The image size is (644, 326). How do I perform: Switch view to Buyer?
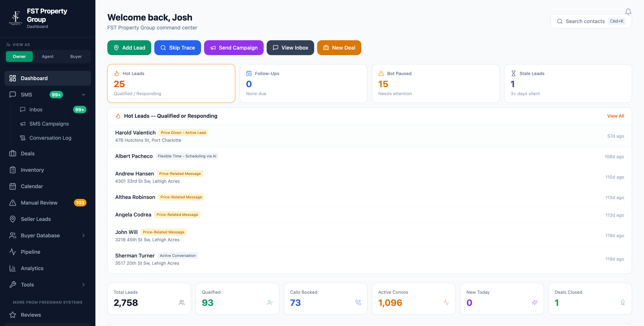tap(76, 56)
